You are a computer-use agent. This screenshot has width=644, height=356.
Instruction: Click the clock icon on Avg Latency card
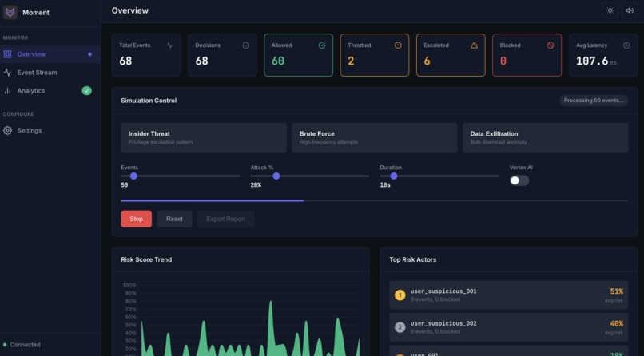tap(626, 45)
